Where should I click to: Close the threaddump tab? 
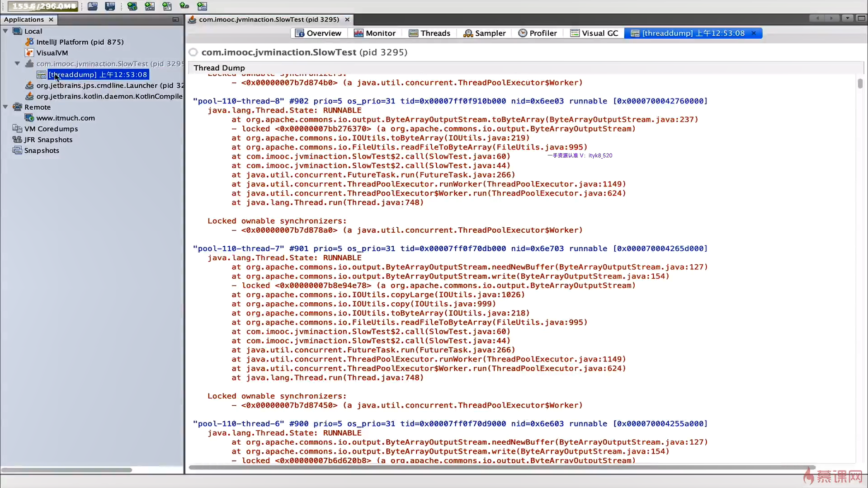pyautogui.click(x=754, y=33)
